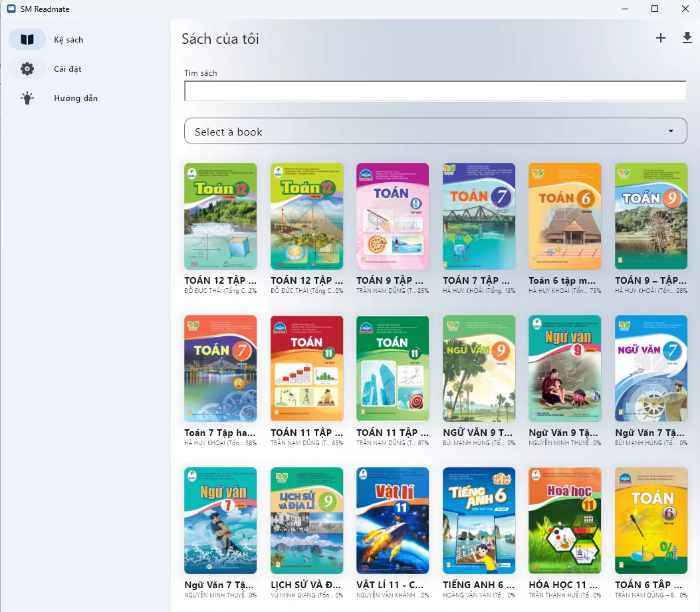
Task: Click the SM Readmate app icon in title bar
Action: 11,9
